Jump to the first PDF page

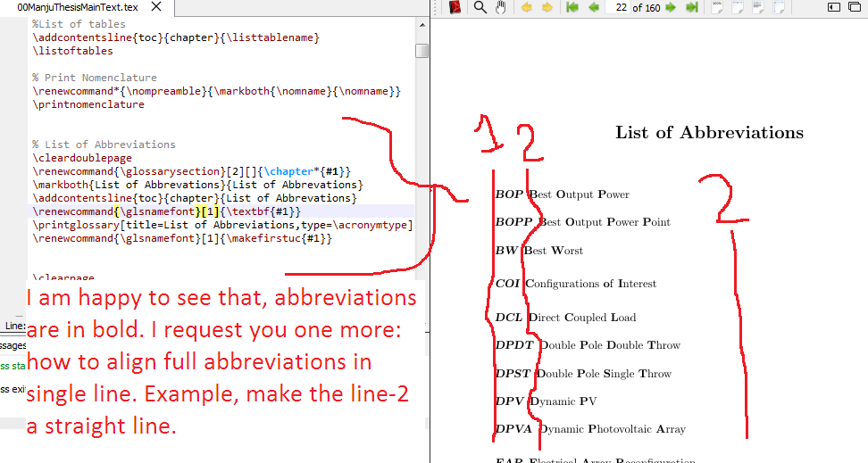point(572,7)
